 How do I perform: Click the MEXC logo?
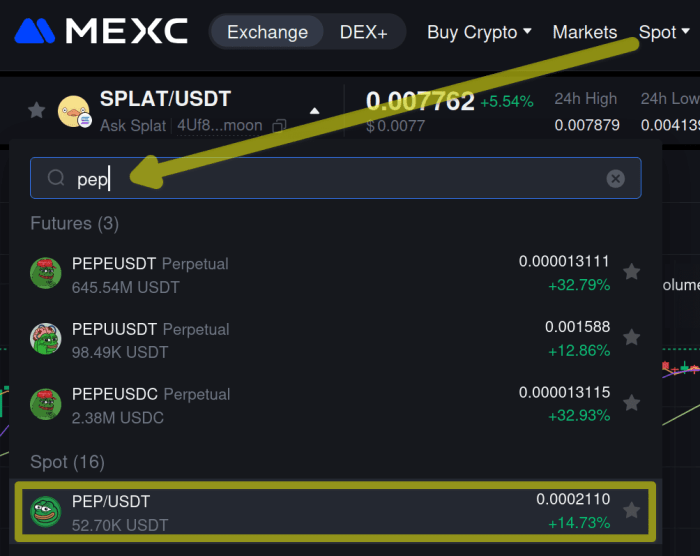(x=101, y=32)
